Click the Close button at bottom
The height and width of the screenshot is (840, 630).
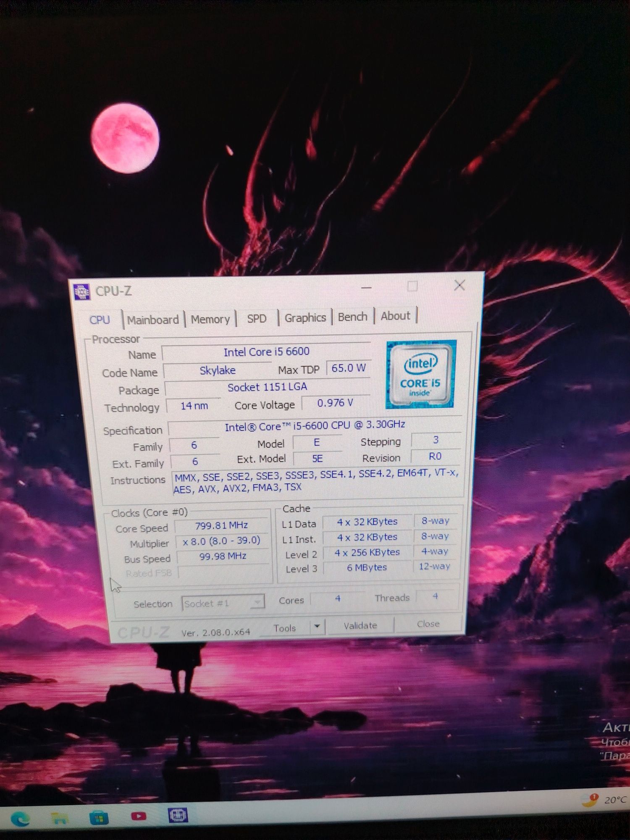[x=428, y=624]
